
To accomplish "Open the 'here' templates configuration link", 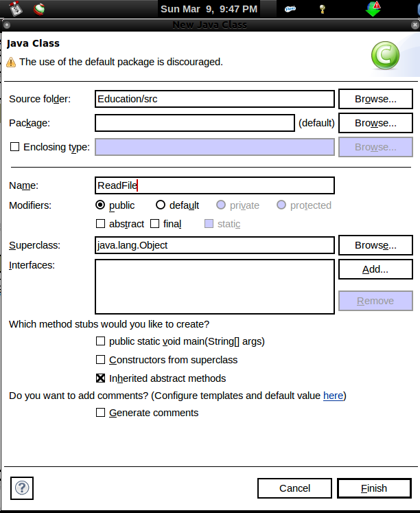I will click(333, 396).
